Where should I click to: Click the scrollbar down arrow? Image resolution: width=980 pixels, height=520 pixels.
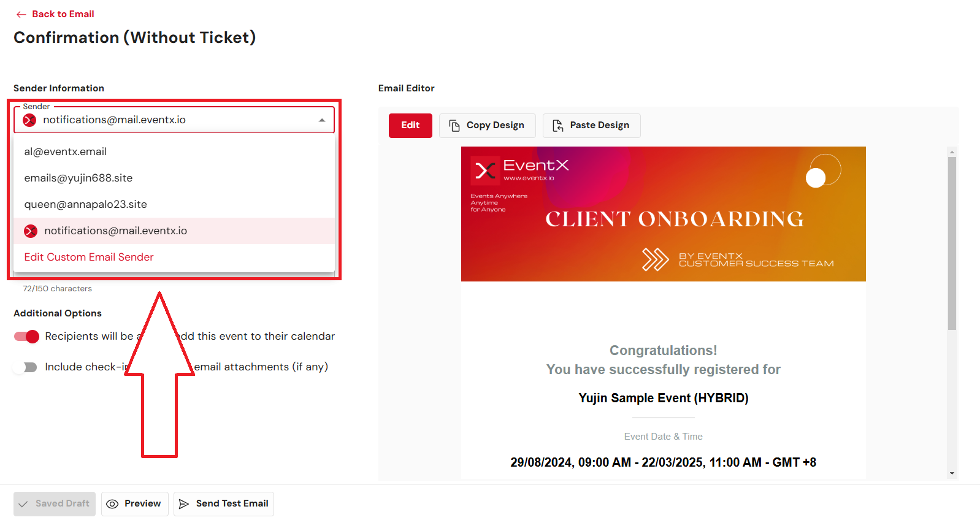(952, 473)
